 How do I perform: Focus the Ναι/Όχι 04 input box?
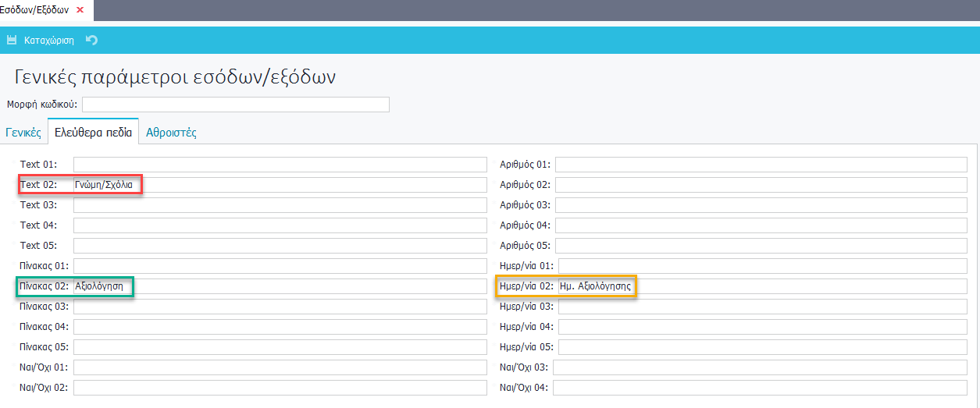pos(761,388)
